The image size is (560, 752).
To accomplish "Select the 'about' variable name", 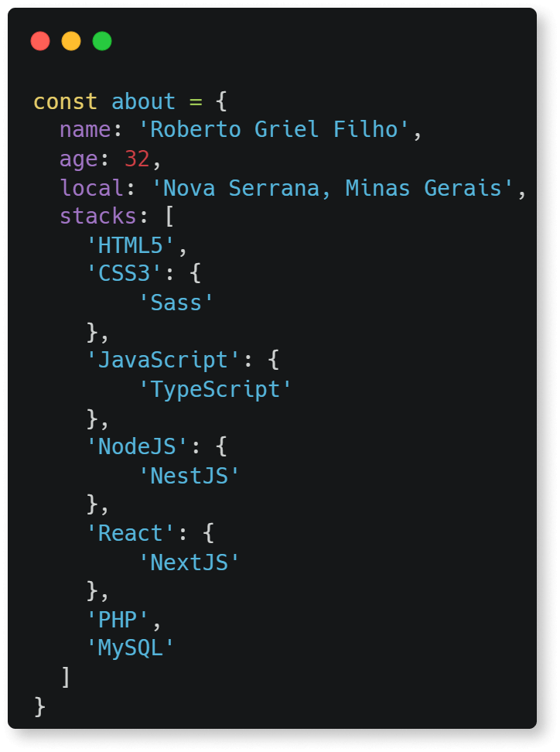I will 143,101.
